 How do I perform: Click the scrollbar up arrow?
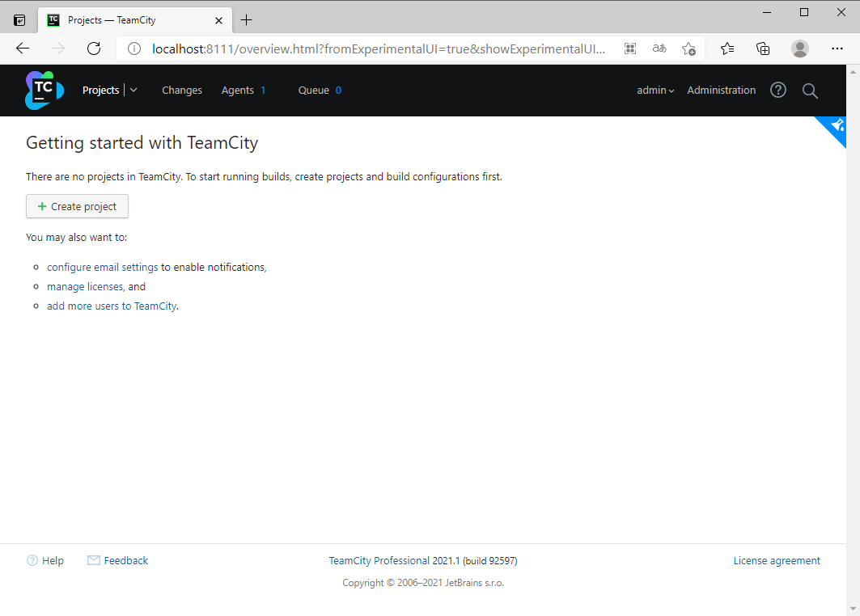[853, 72]
